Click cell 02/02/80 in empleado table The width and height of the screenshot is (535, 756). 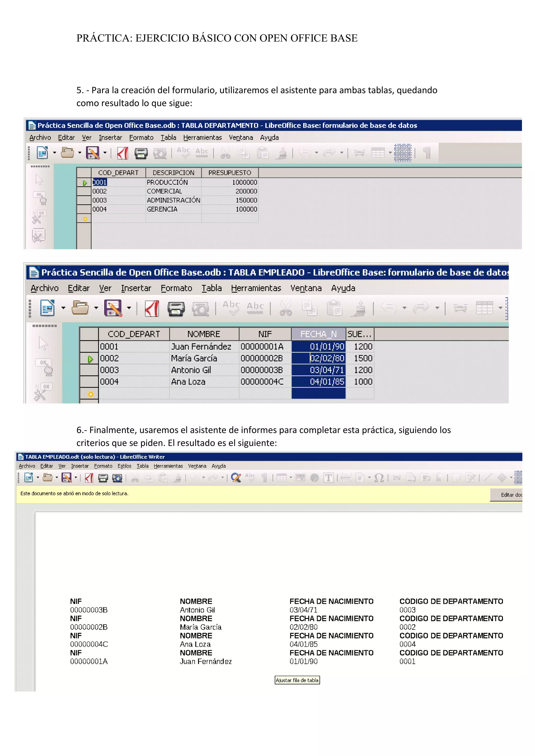318,358
